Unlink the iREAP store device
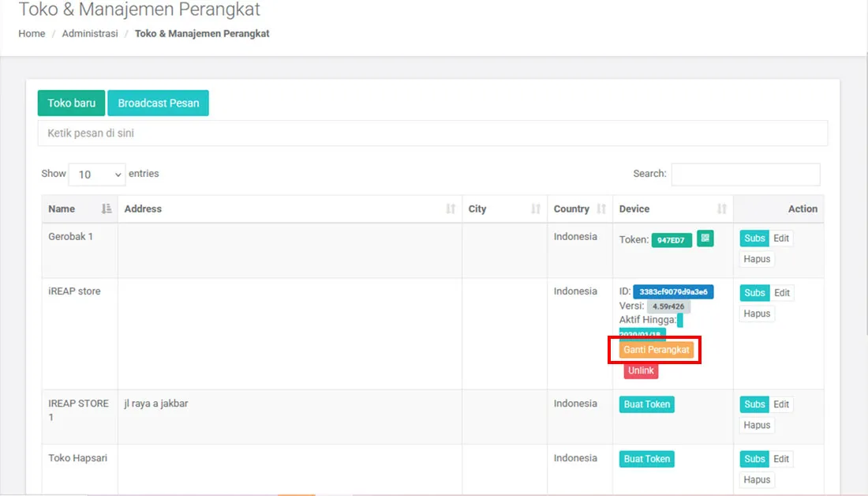This screenshot has height=496, width=868. 641,370
